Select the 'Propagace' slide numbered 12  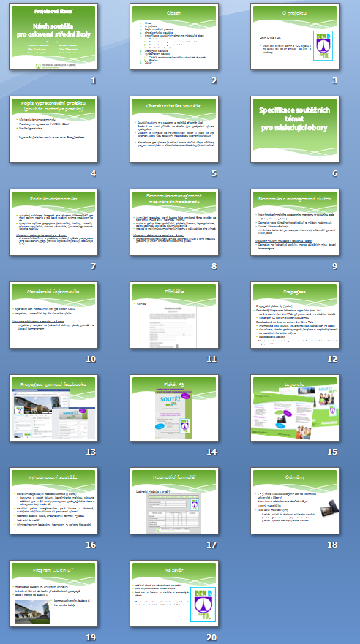click(x=295, y=315)
